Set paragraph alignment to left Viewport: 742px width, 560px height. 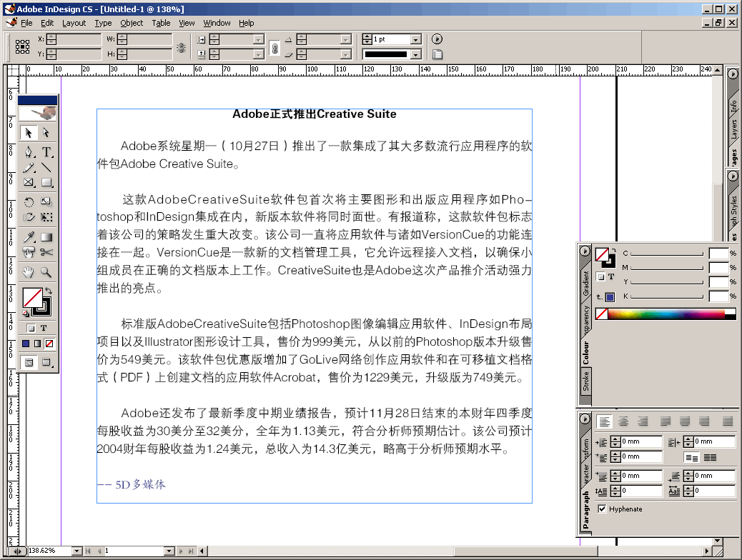[604, 421]
